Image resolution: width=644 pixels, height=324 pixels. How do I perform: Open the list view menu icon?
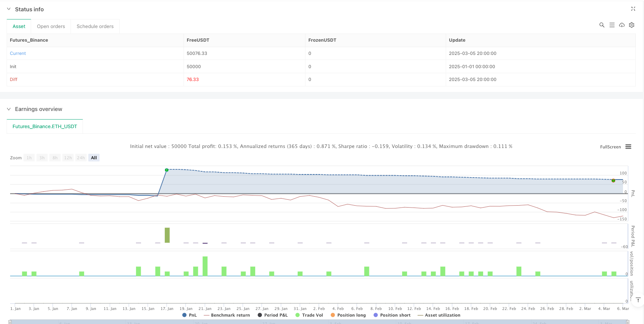[612, 25]
